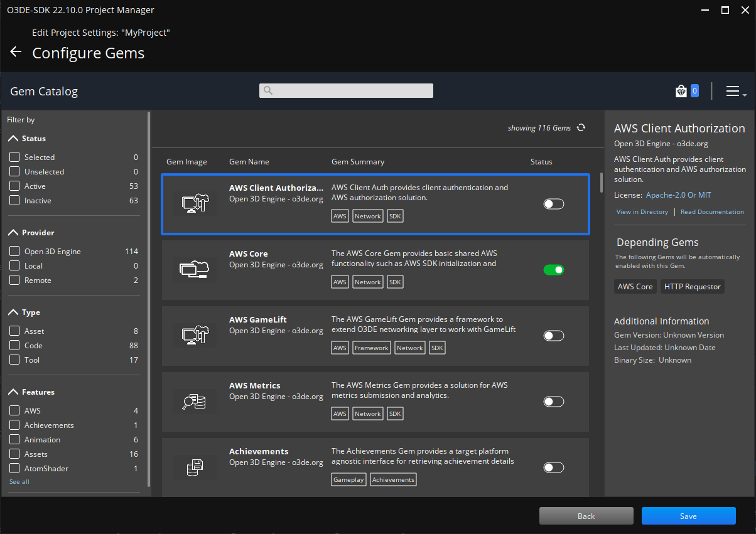756x534 pixels.
Task: Collapse the Features filter section
Action: (14, 392)
